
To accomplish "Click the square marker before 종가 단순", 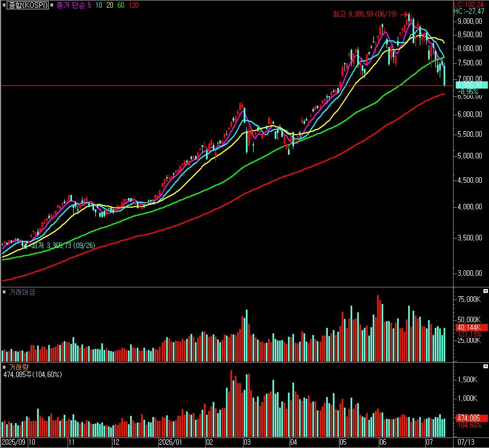I will point(52,6).
